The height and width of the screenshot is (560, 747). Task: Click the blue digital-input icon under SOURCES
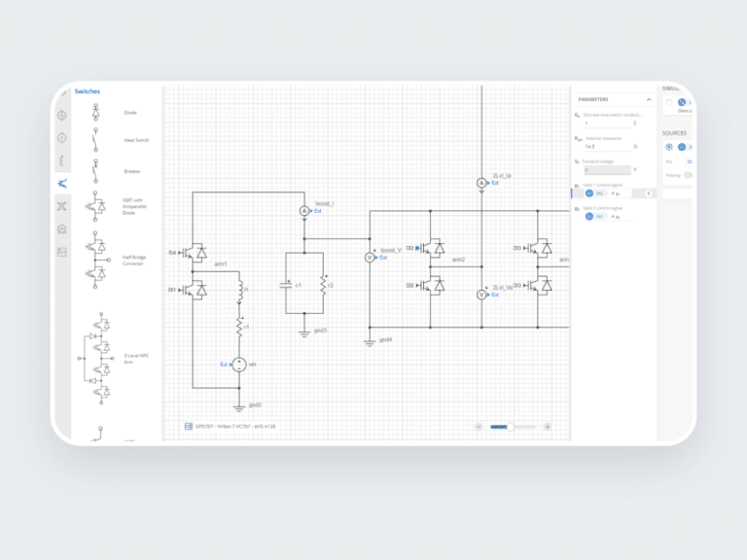click(x=682, y=147)
